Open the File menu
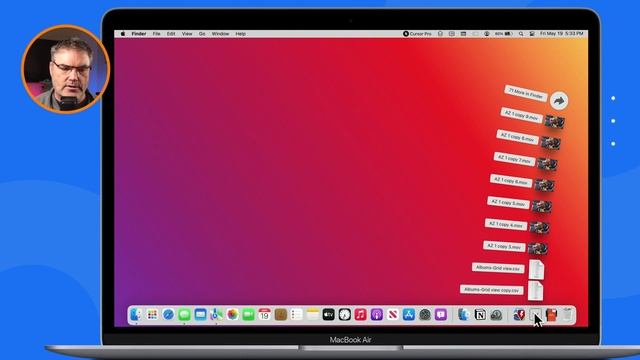Image resolution: width=640 pixels, height=360 pixels. point(156,34)
